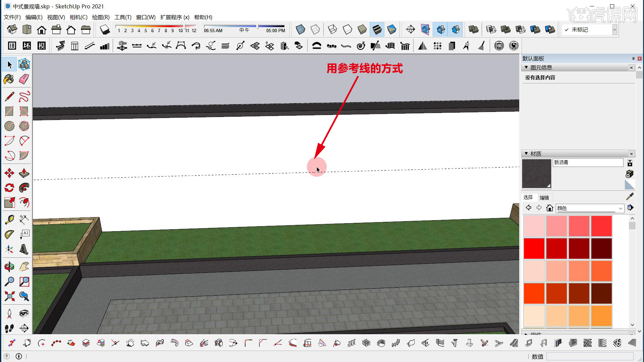Viewport: 644px width, 362px height.
Task: Select the Offset tool
Action: pyautogui.click(x=24, y=202)
